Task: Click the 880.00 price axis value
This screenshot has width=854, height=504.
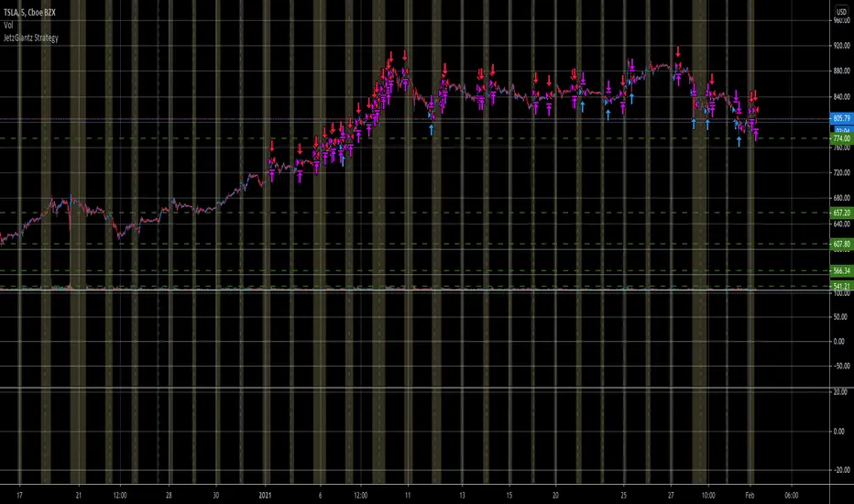Action: [x=841, y=71]
